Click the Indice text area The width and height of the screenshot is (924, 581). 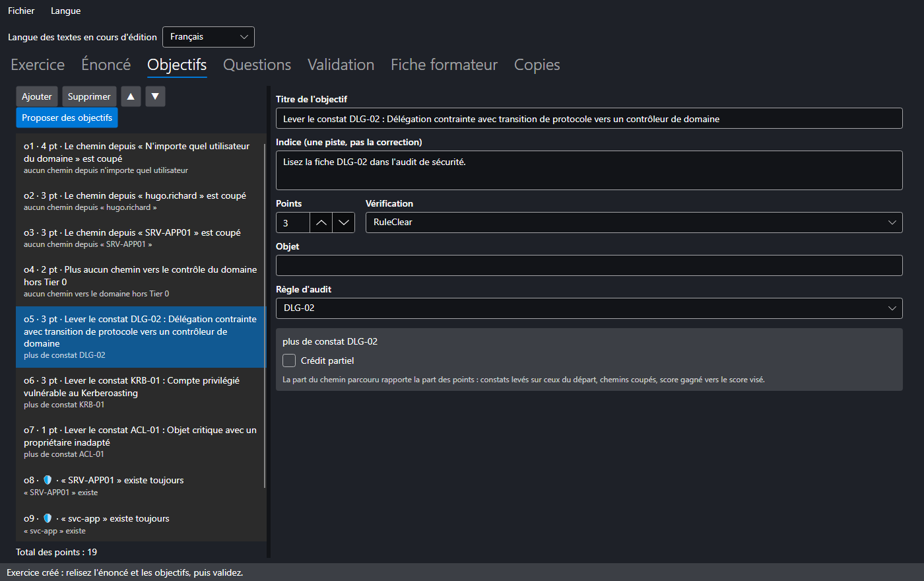click(x=589, y=170)
